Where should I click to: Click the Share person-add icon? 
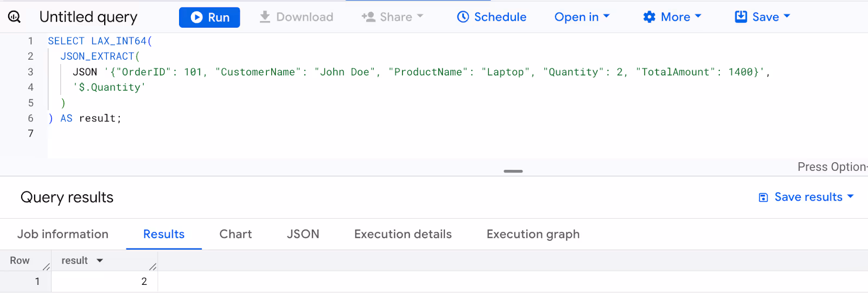(x=368, y=17)
